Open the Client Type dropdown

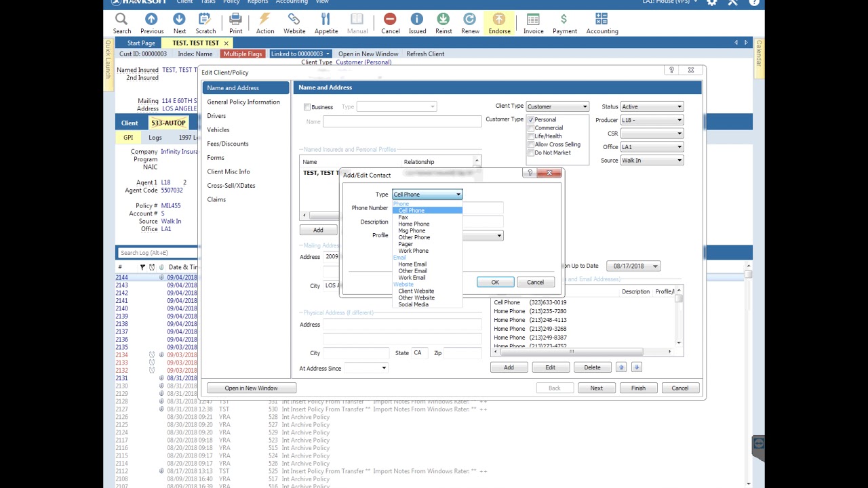point(585,106)
